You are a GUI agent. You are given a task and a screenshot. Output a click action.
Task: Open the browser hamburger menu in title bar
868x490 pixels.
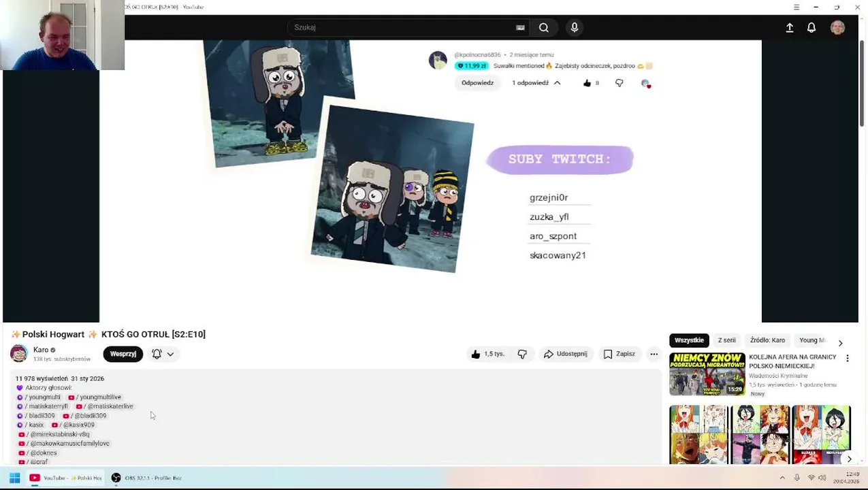click(797, 7)
